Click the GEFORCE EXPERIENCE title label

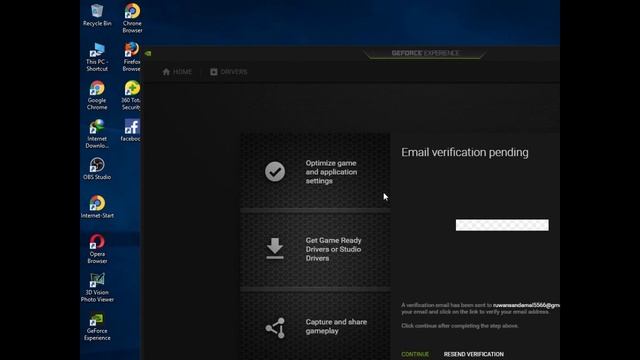pyautogui.click(x=425, y=53)
